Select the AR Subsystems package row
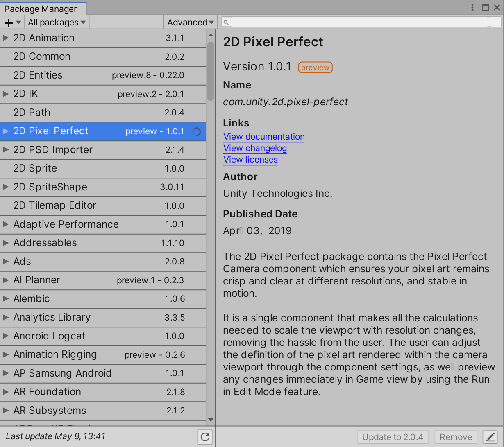 [x=103, y=411]
